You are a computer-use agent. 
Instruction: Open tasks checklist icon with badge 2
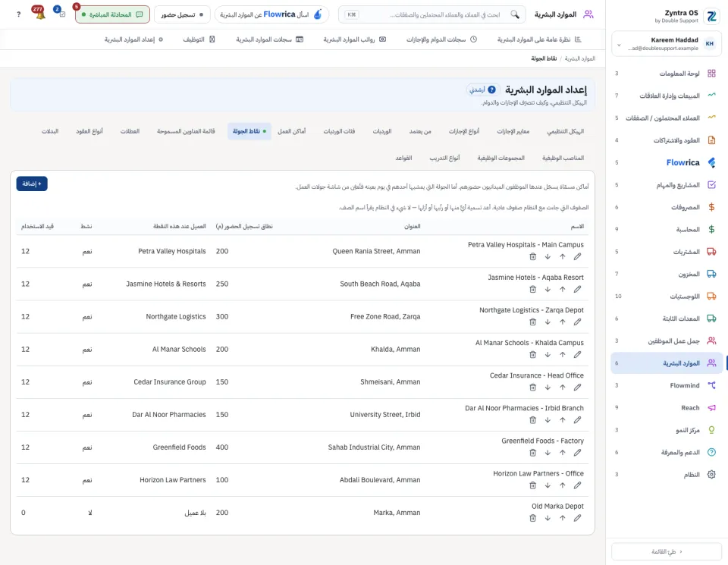61,14
